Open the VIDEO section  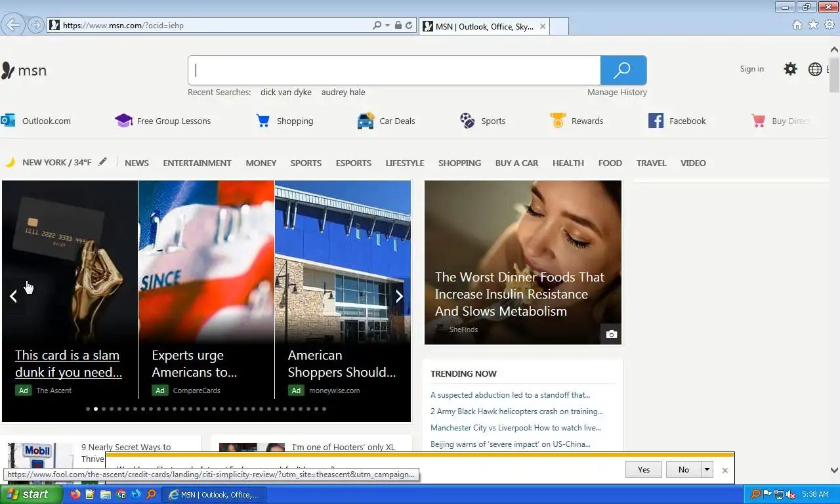coord(693,163)
